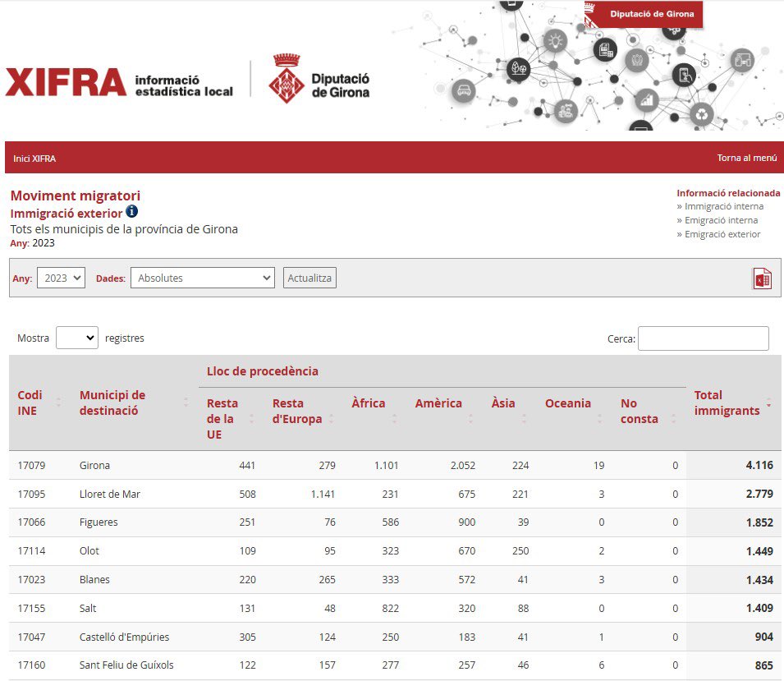Click code 17079 cell
This screenshot has width=784, height=681.
click(x=31, y=465)
